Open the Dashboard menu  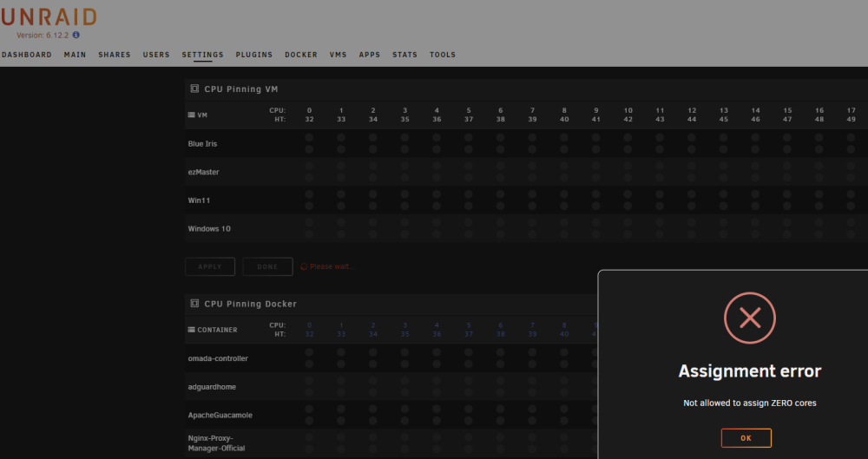pyautogui.click(x=27, y=55)
